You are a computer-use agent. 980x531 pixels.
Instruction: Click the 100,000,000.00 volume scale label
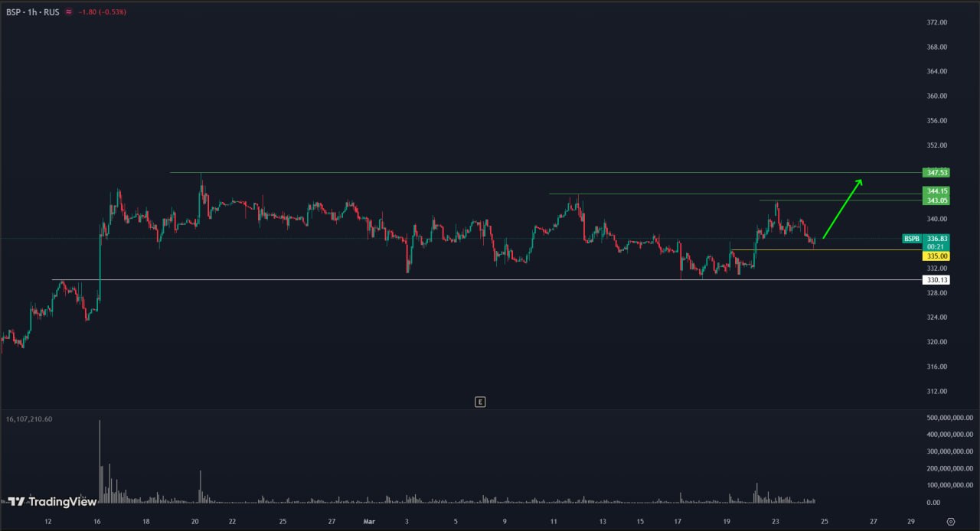[x=949, y=485]
